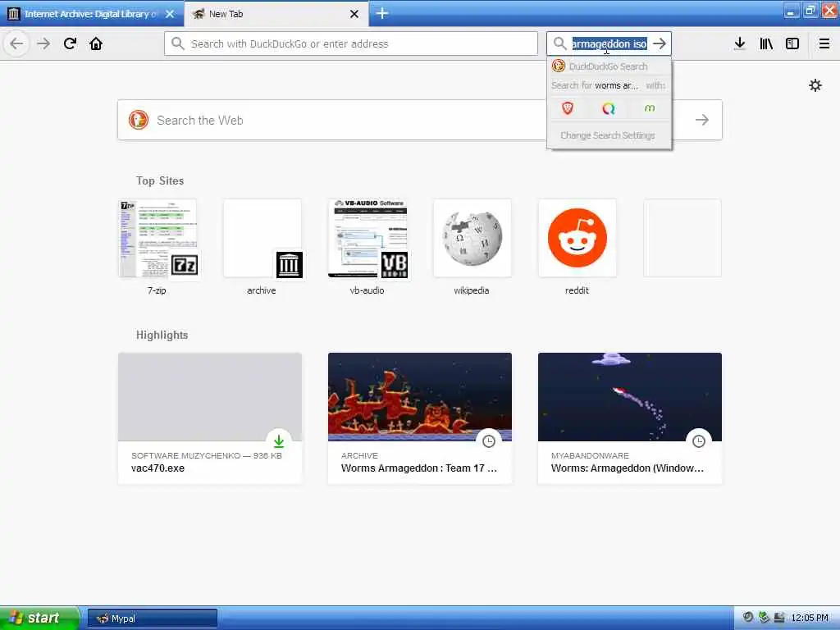The height and width of the screenshot is (630, 840).
Task: Click magnifier icon in the search box
Action: click(559, 43)
